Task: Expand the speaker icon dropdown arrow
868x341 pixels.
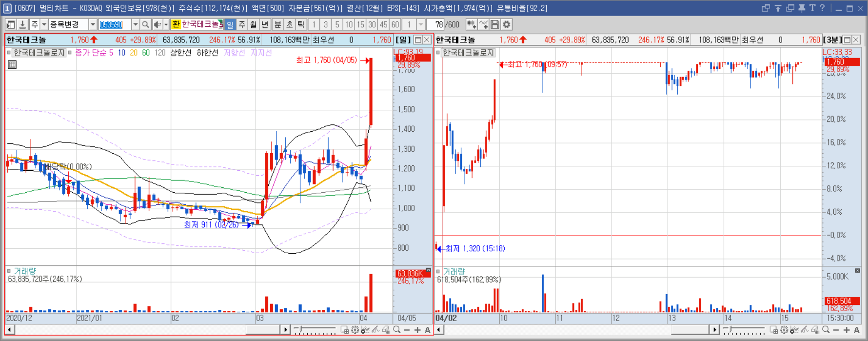Action: pyautogui.click(x=166, y=24)
